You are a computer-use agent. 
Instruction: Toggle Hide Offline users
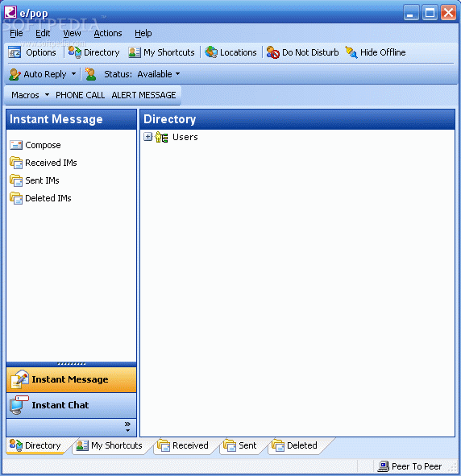click(x=376, y=52)
